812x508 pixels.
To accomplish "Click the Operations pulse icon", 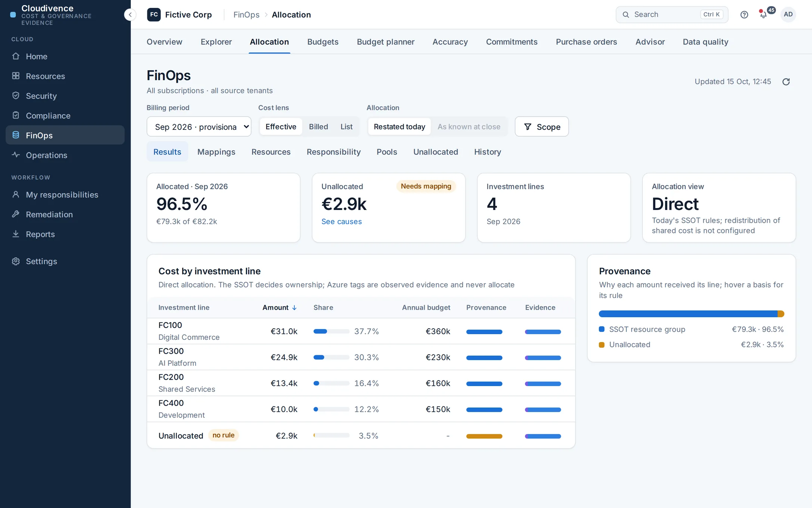I will (x=16, y=155).
